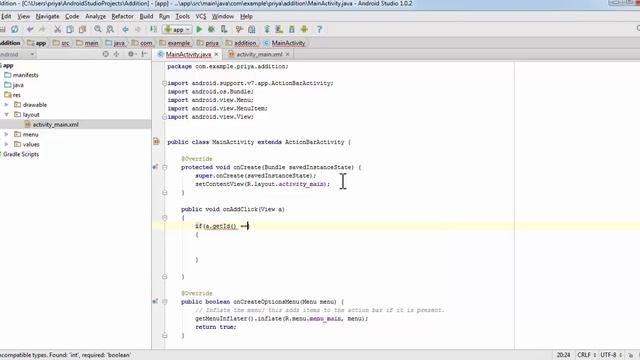Collapse the import statements fold marker
This screenshot has height=360, width=640.
pos(164,83)
